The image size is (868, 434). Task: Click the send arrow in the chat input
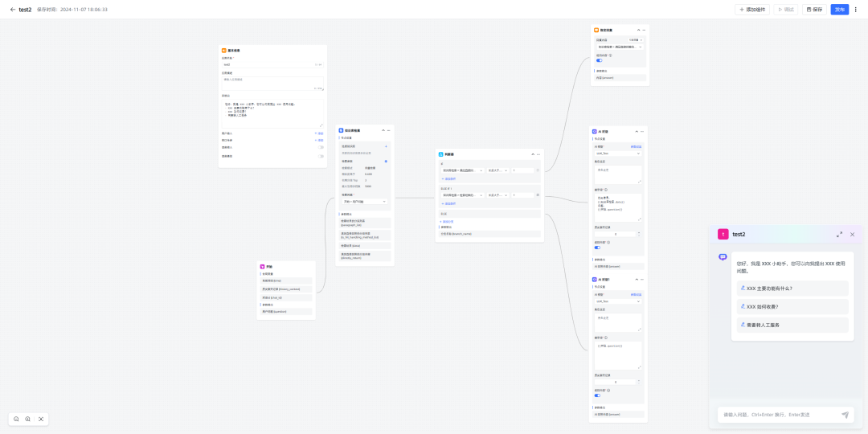point(845,415)
